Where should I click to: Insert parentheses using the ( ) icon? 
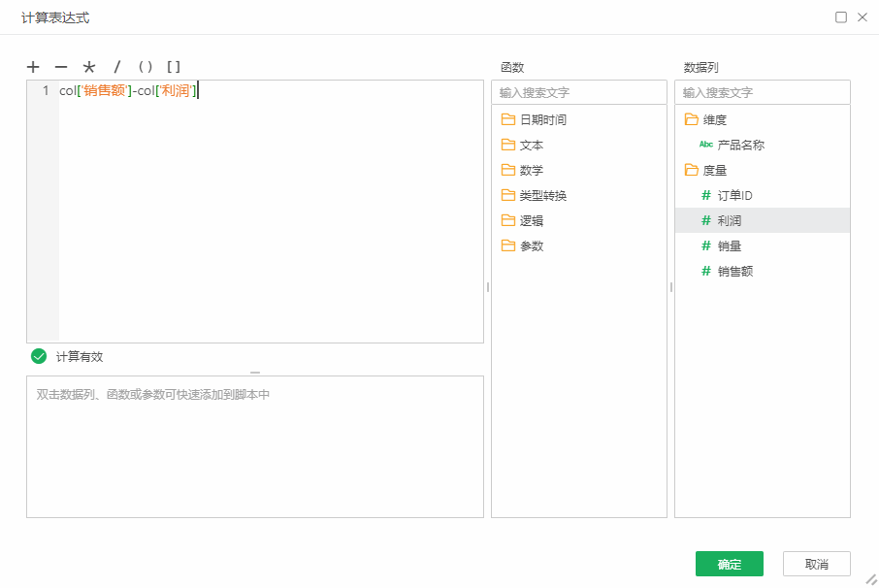[x=146, y=67]
